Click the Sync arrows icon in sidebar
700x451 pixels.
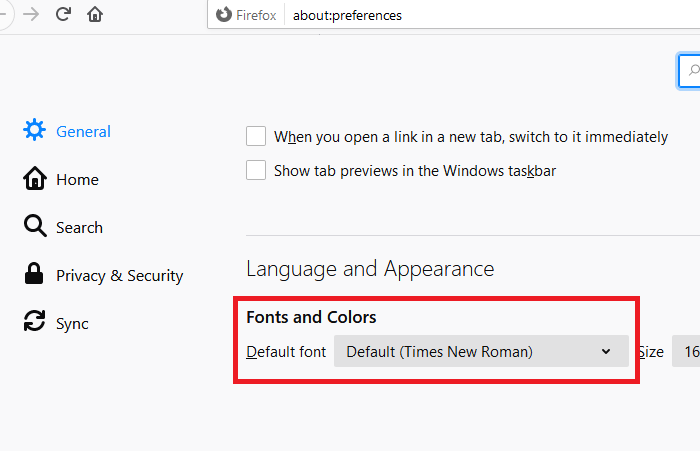pos(35,323)
